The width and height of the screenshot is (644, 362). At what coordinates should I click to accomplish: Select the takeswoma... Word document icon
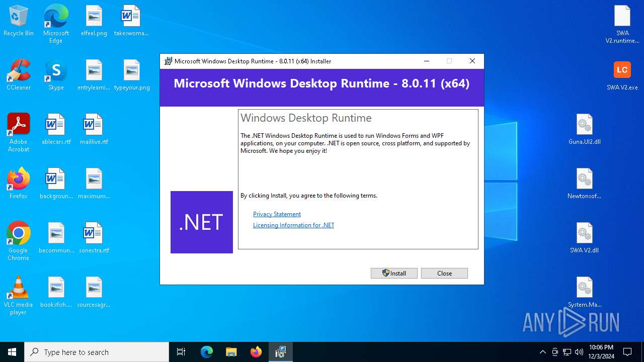tap(131, 21)
